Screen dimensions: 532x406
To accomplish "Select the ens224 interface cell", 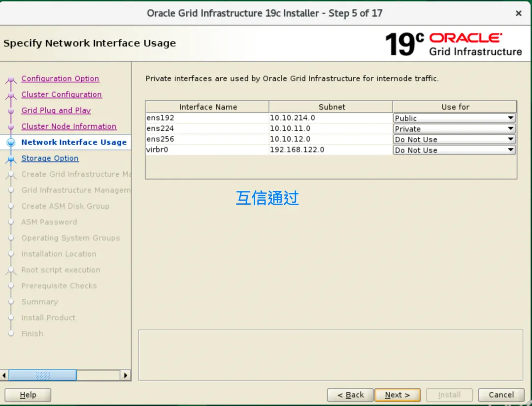I will click(207, 128).
